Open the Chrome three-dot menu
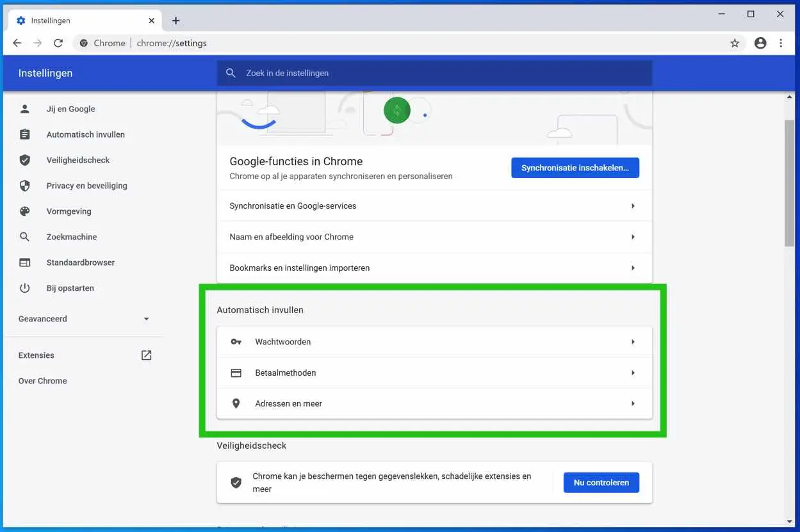800x532 pixels. pyautogui.click(x=781, y=43)
